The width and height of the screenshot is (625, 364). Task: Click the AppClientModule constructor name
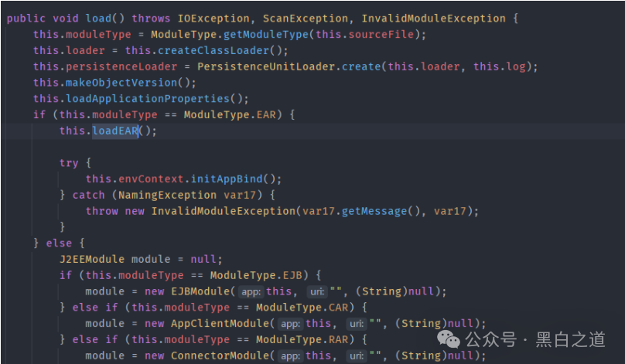coord(220,323)
